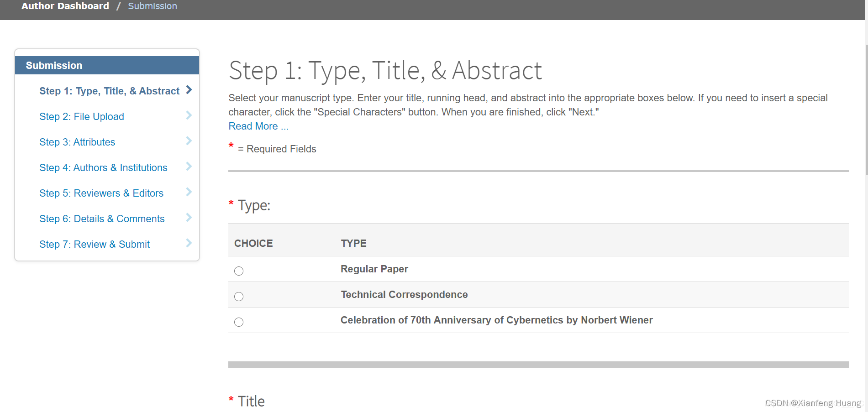Navigate to Step 5: Reviewers & Editors
Screen dimensions: 868x412
tap(101, 193)
